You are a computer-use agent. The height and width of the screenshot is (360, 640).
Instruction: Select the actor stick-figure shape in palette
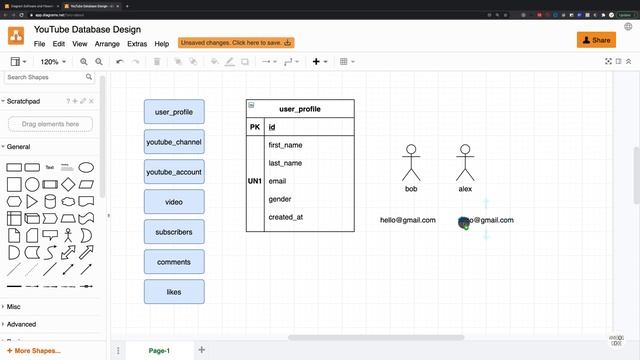[x=68, y=236]
